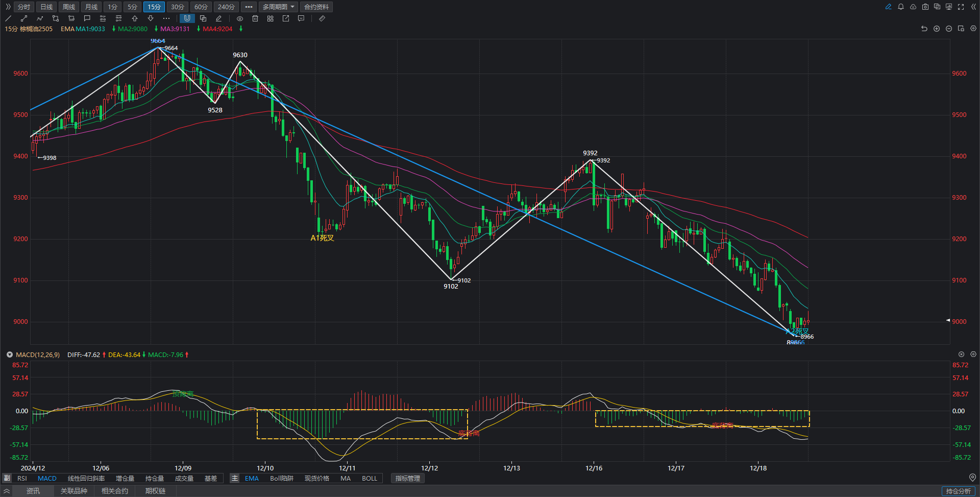This screenshot has height=497, width=980.
Task: Click 持仓分析 button
Action: [959, 491]
